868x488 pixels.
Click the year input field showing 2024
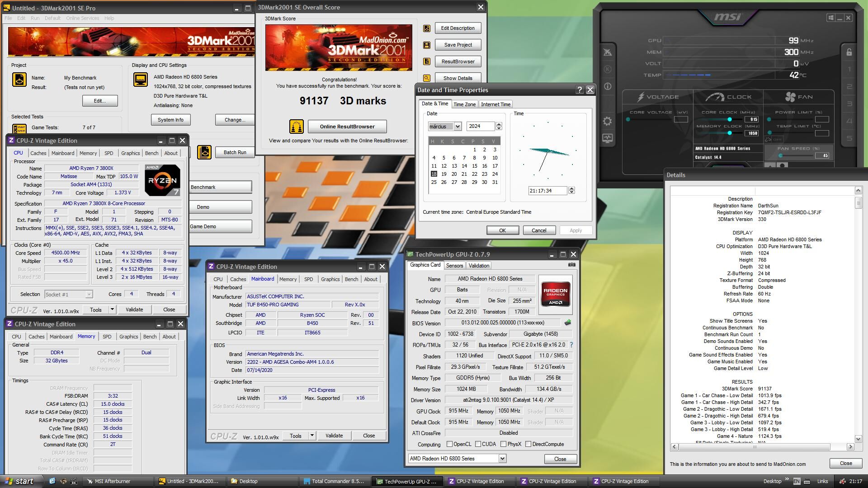[x=481, y=127]
